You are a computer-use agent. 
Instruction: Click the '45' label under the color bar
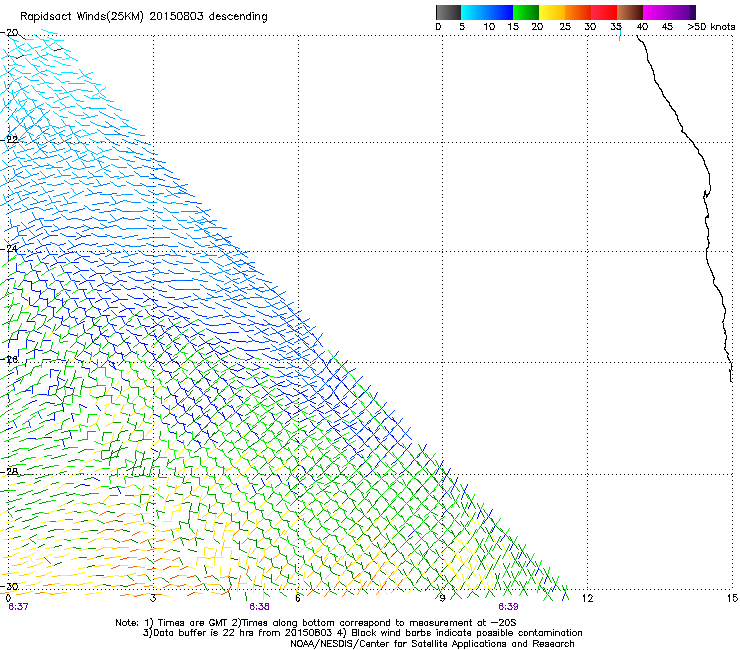click(667, 27)
